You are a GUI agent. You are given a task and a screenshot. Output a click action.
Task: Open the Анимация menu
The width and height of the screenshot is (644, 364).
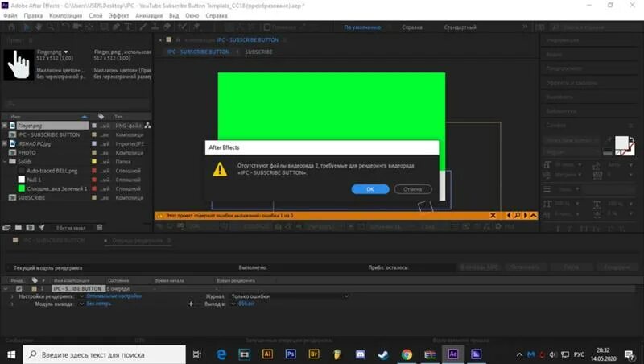pyautogui.click(x=149, y=15)
